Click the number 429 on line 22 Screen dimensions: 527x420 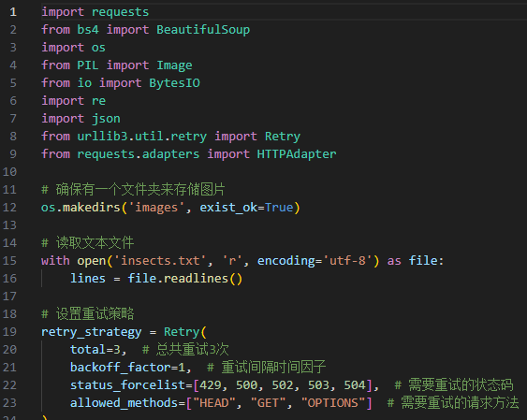click(211, 385)
